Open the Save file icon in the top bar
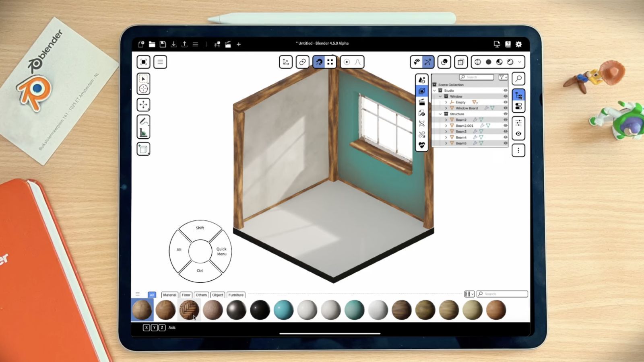 [x=163, y=44]
